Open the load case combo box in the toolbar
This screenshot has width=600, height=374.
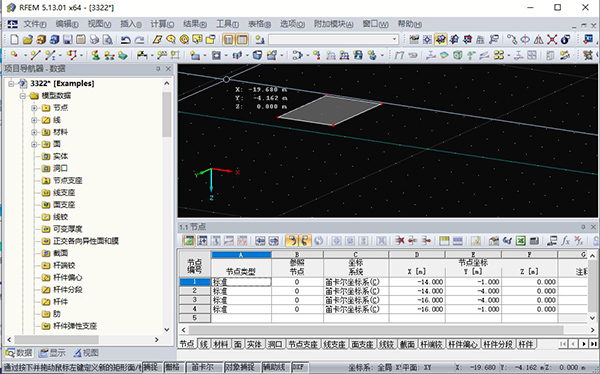(x=333, y=39)
